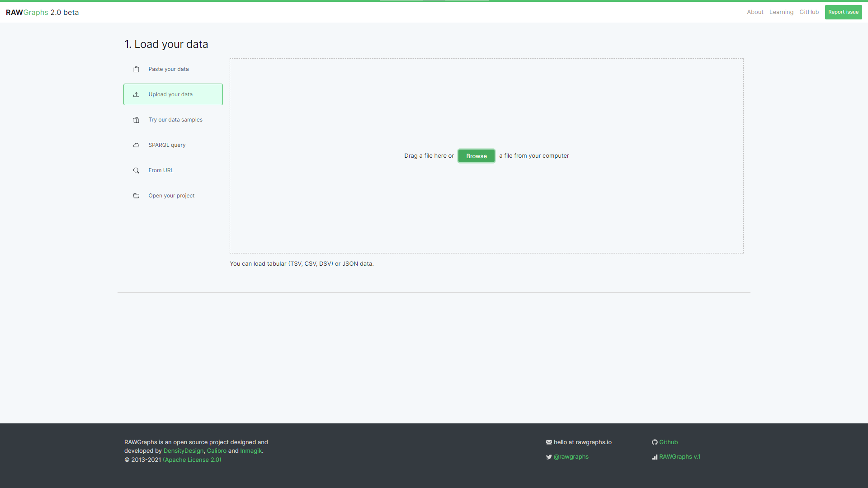This screenshot has width=868, height=488.
Task: Click the magnifier icon beside From URL
Action: 136,170
